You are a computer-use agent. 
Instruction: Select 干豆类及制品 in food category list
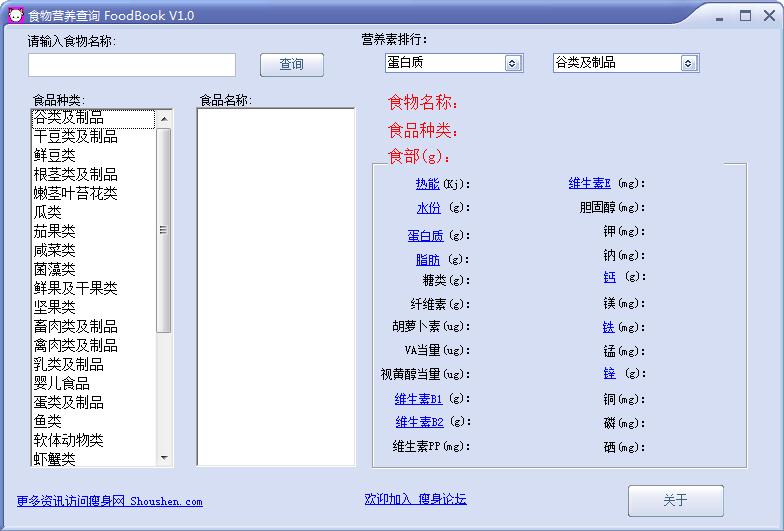coord(94,136)
